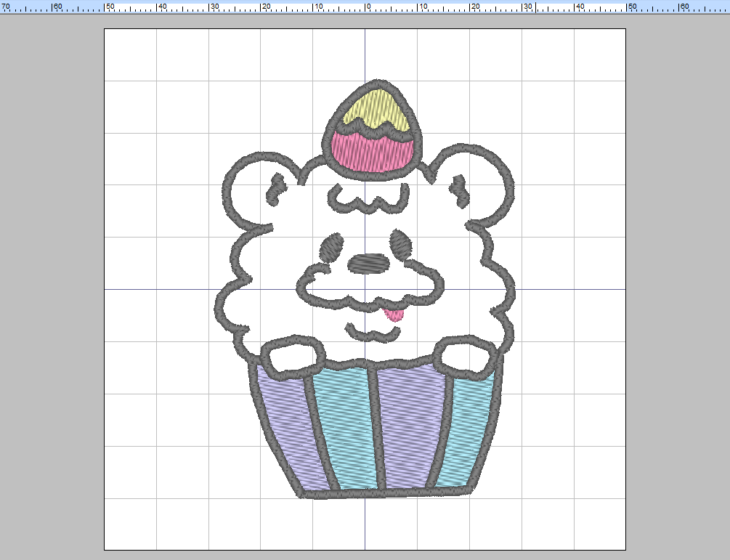Select the bear's left eye fill
Viewport: 730px width, 560px height.
[x=331, y=247]
